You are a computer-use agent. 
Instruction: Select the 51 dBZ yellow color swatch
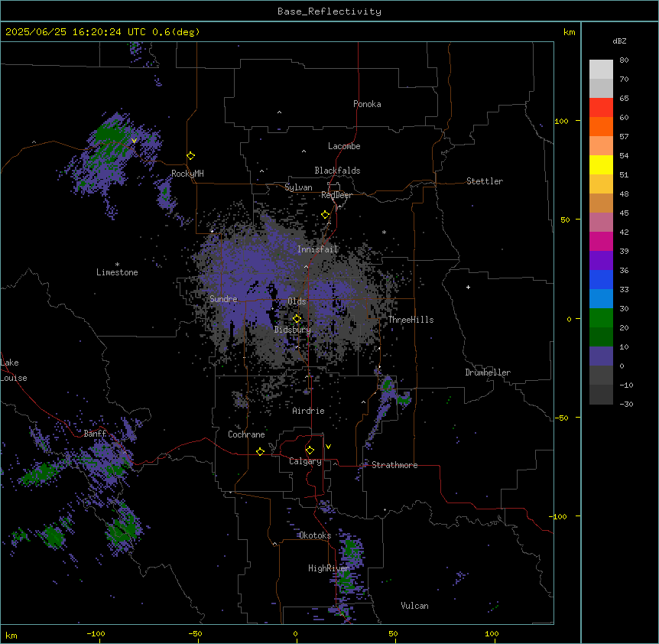tap(601, 164)
